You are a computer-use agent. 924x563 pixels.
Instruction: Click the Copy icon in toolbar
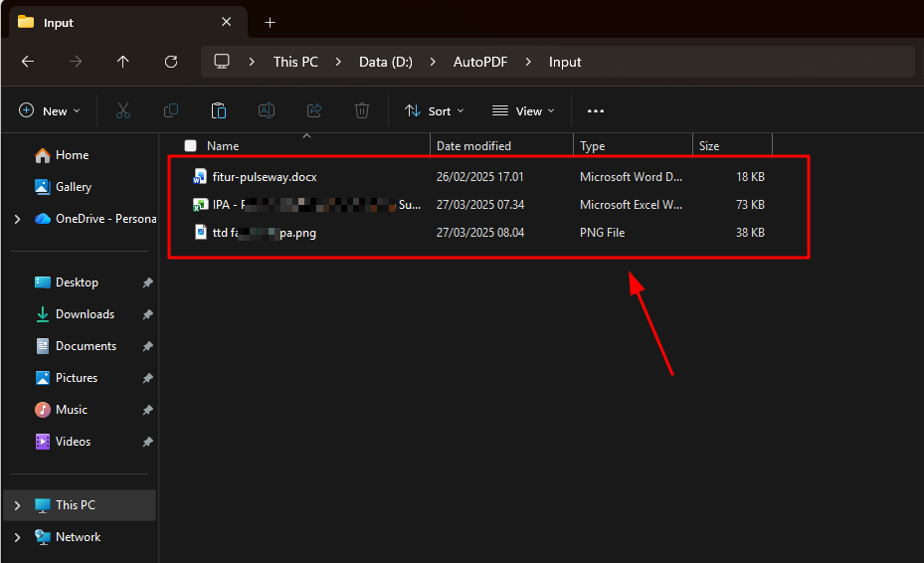coord(171,110)
